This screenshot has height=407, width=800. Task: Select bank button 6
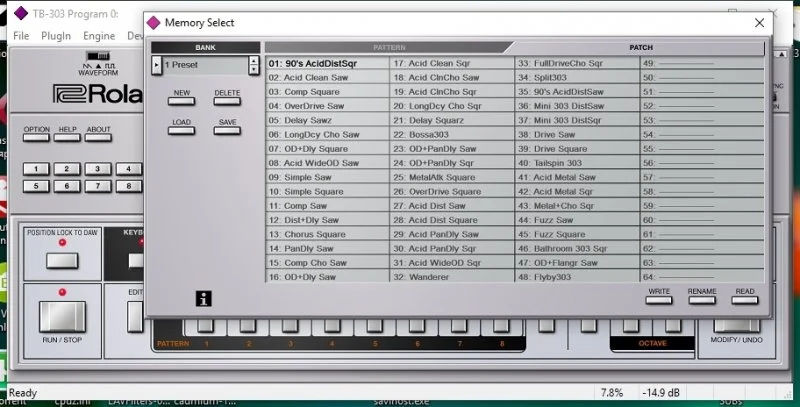[67, 186]
